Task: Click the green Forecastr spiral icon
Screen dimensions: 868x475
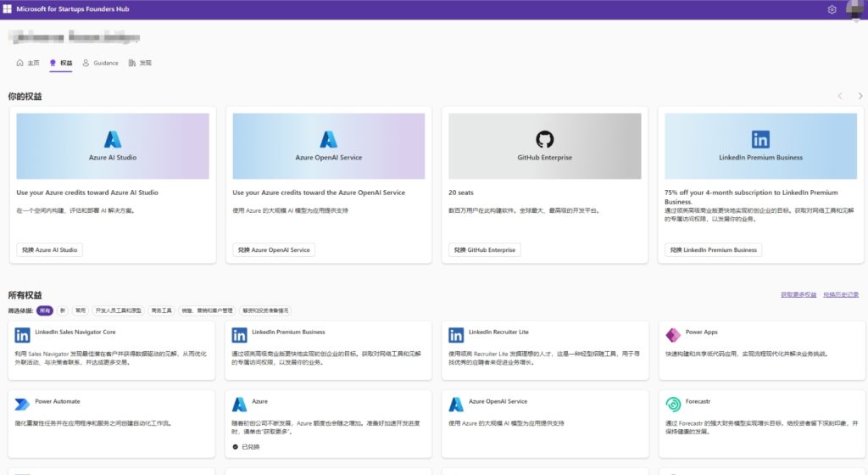Action: click(x=673, y=404)
